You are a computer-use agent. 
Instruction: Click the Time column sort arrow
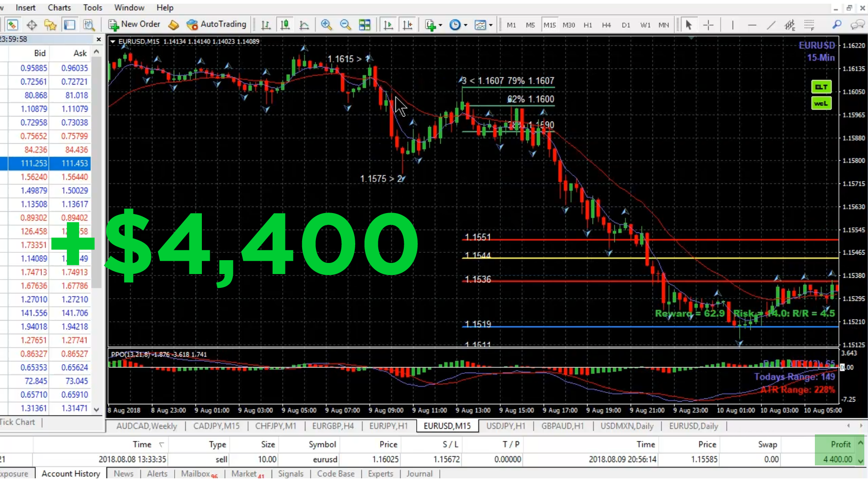click(x=161, y=445)
